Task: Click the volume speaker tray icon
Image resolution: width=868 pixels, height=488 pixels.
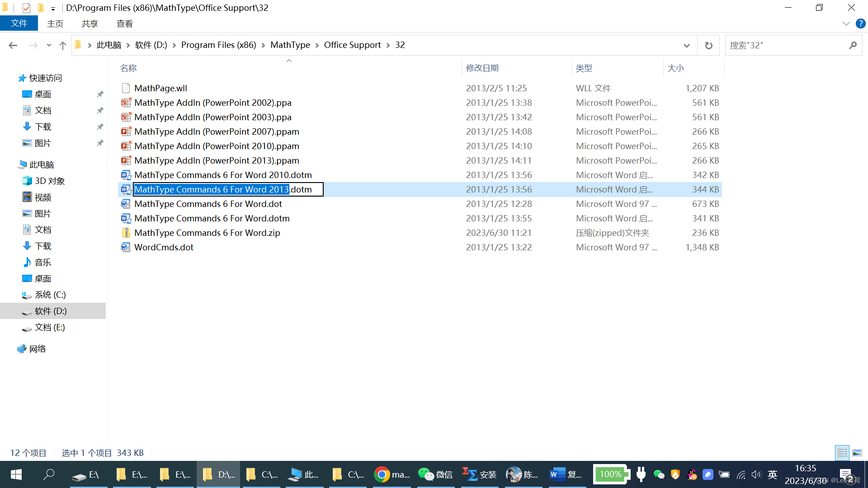Action: pos(756,474)
